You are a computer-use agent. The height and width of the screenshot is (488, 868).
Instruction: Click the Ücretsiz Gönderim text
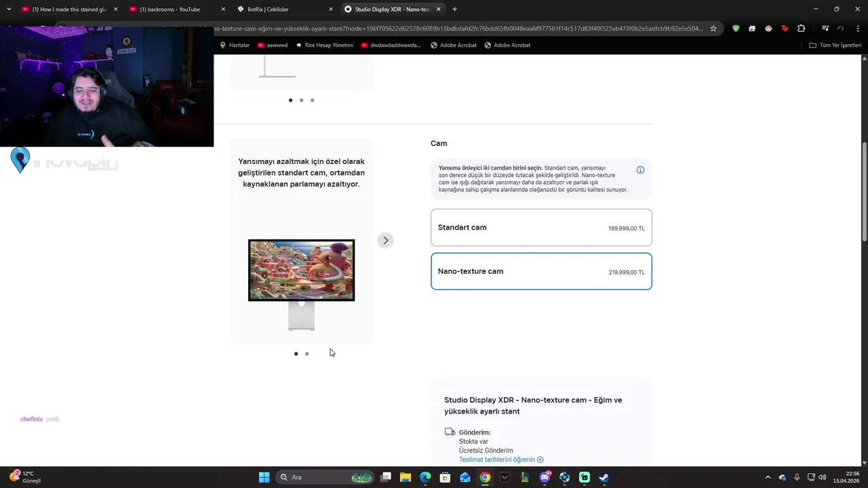486,450
